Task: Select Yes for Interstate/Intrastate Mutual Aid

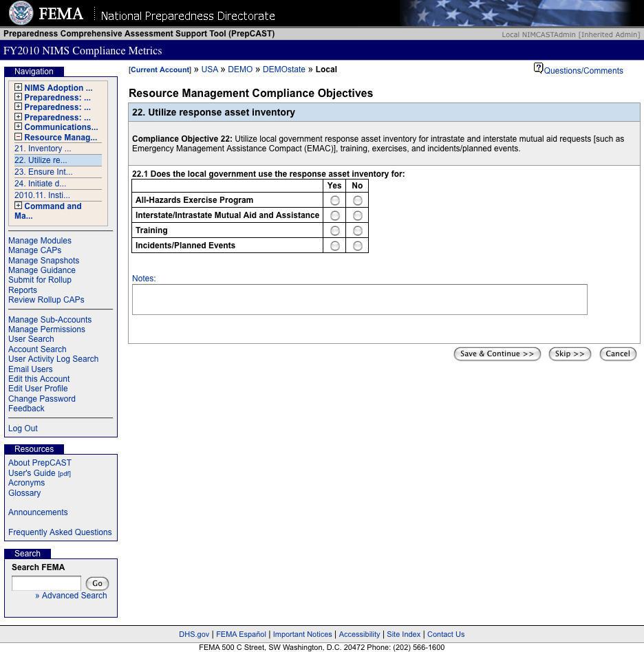Action: pyautogui.click(x=335, y=215)
